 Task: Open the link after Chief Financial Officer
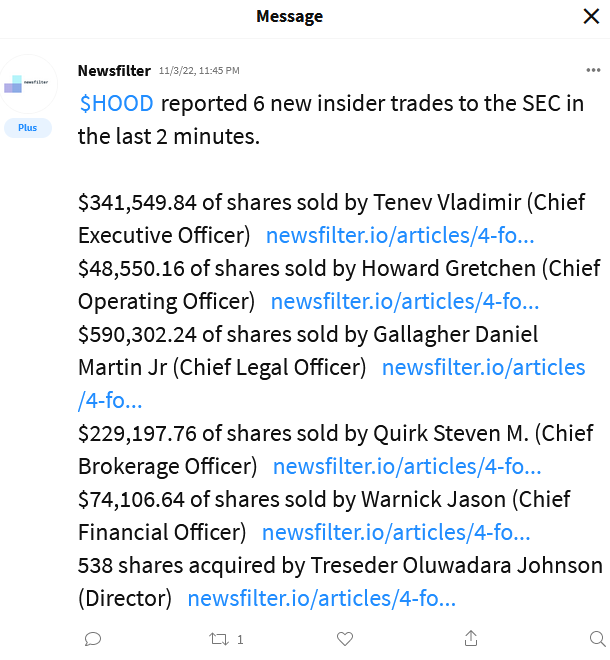tap(396, 532)
